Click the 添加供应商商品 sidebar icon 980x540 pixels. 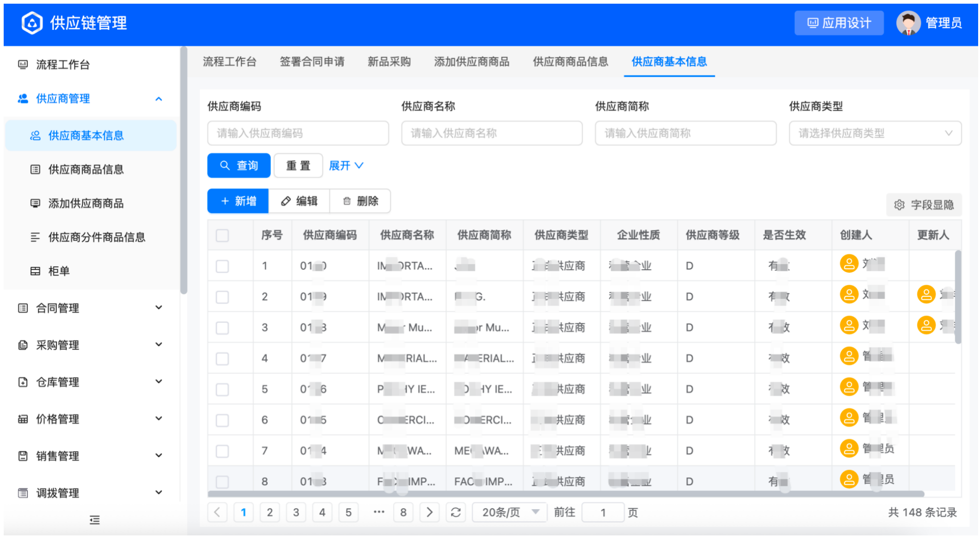(x=35, y=203)
